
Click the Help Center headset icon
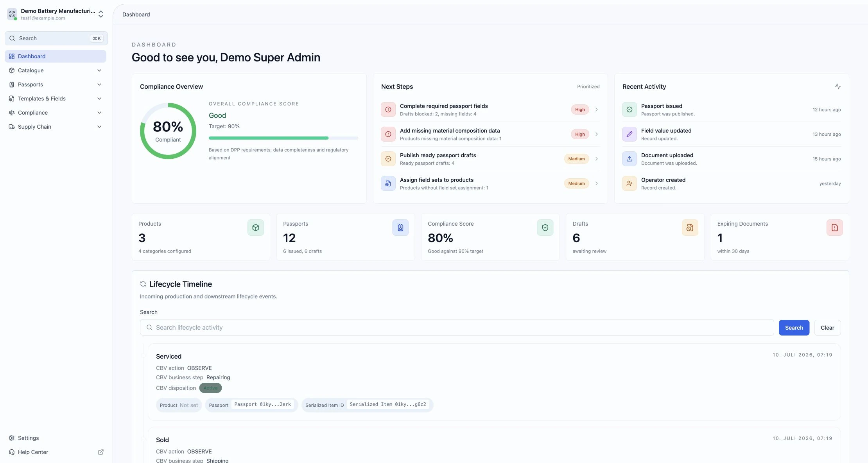[x=12, y=452]
